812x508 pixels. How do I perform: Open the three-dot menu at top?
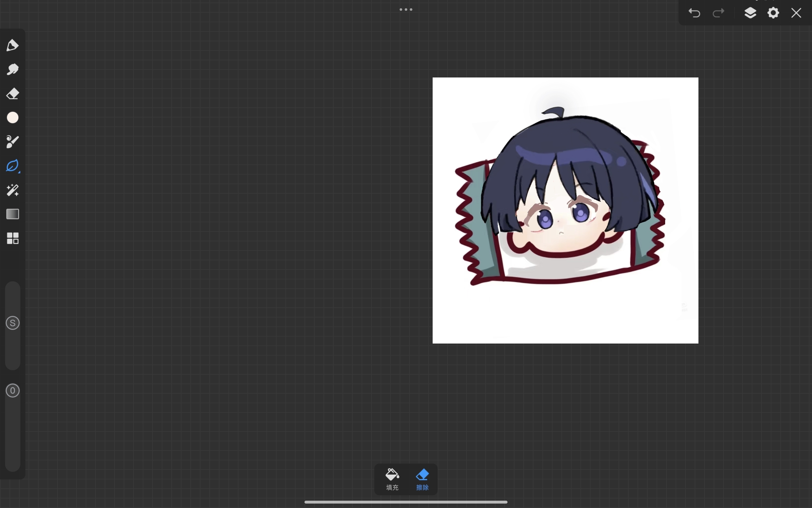[x=406, y=10]
